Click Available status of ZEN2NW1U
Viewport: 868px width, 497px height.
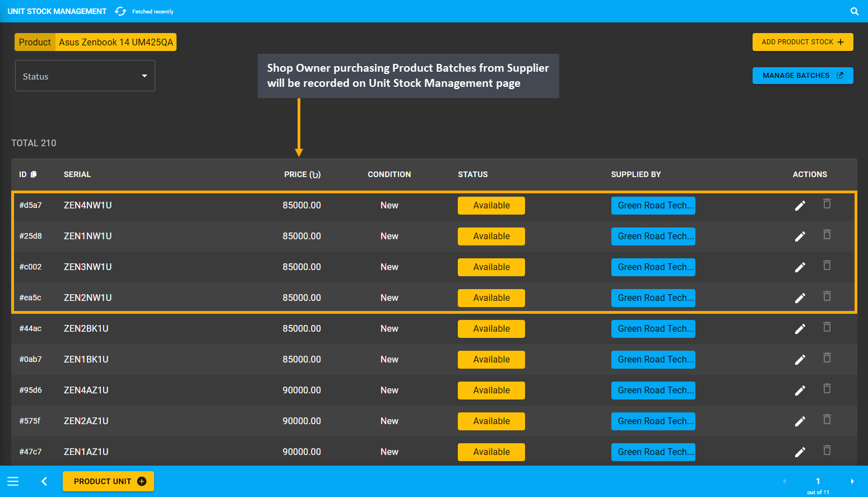[491, 298]
